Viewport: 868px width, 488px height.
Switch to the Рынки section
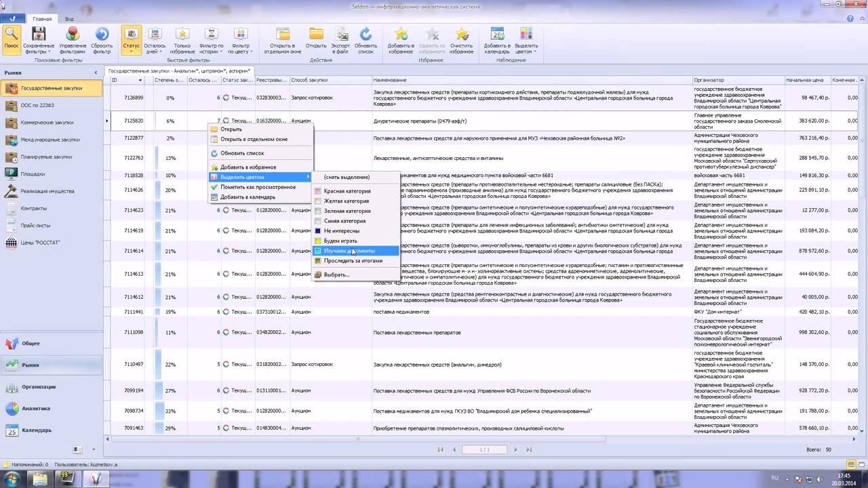click(52, 365)
